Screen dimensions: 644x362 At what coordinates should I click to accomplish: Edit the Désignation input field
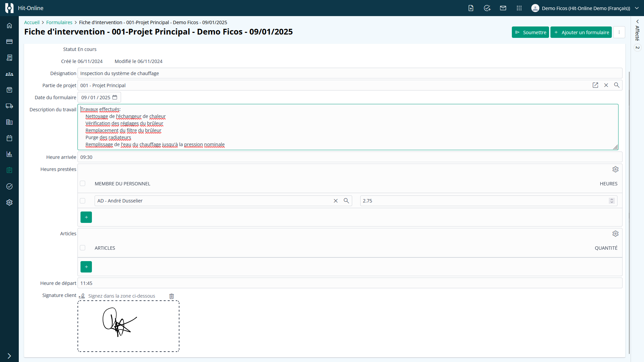350,73
